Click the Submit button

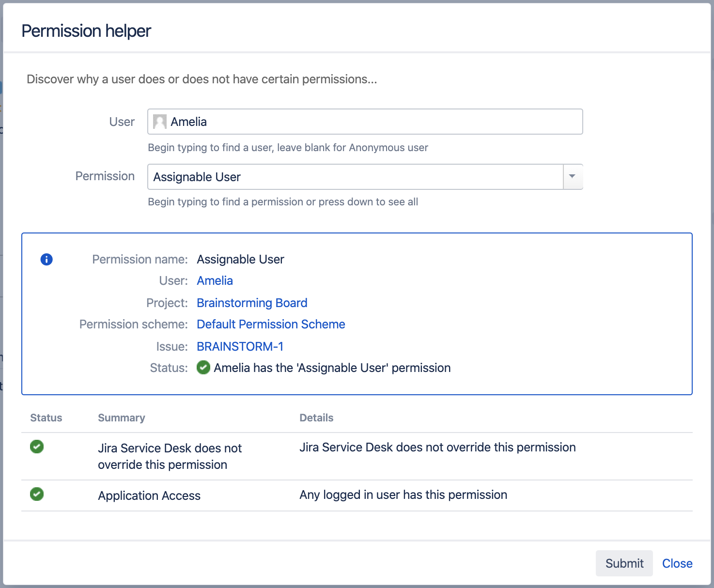[624, 563]
